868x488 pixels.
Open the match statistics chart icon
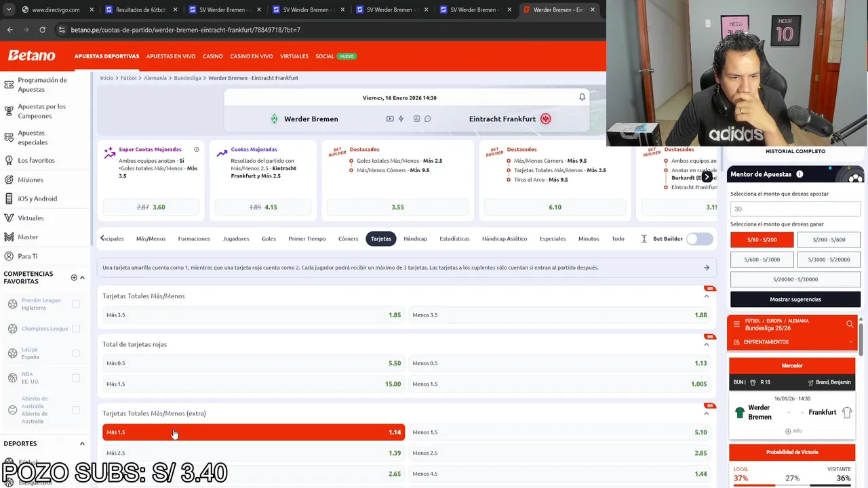(416, 119)
